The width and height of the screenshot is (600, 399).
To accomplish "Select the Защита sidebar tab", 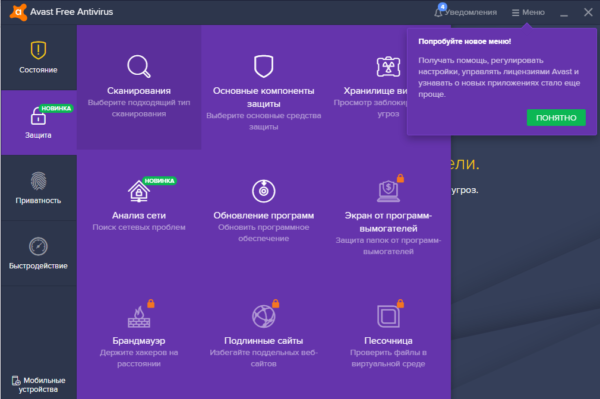I will tap(39, 122).
